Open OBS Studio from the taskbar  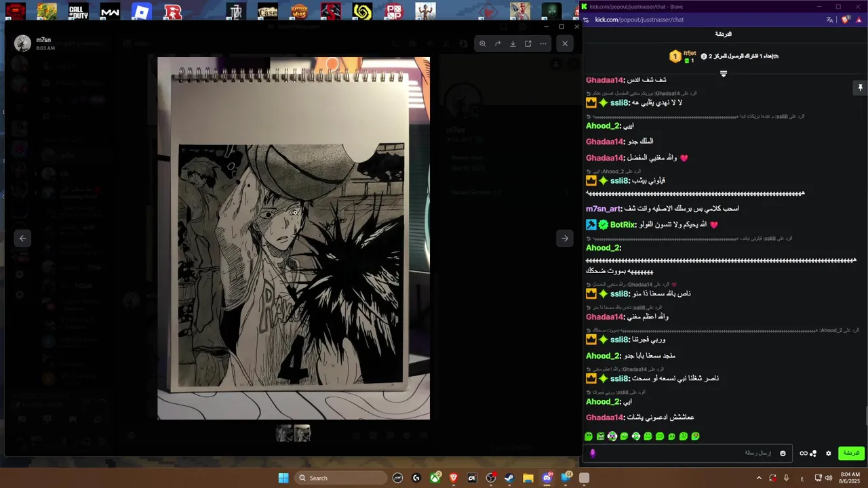491,478
